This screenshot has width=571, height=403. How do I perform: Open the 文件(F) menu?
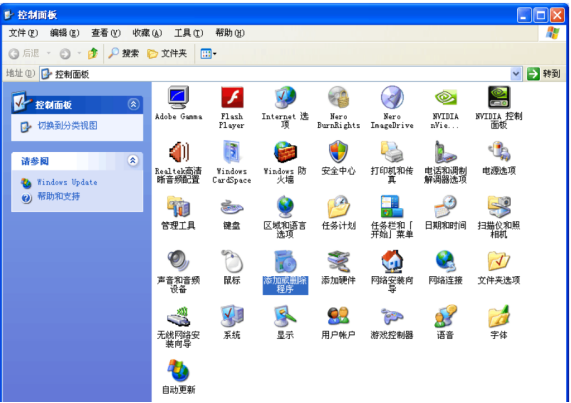tap(23, 33)
